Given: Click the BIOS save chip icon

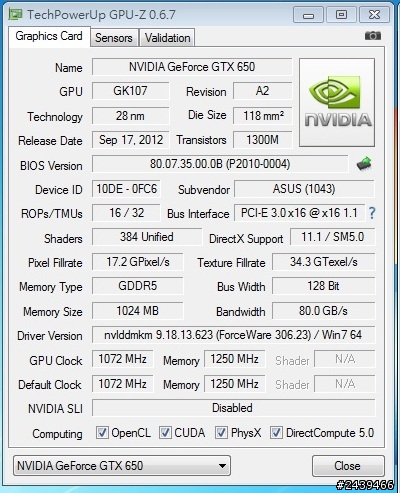Looking at the screenshot, I should pyautogui.click(x=364, y=164).
